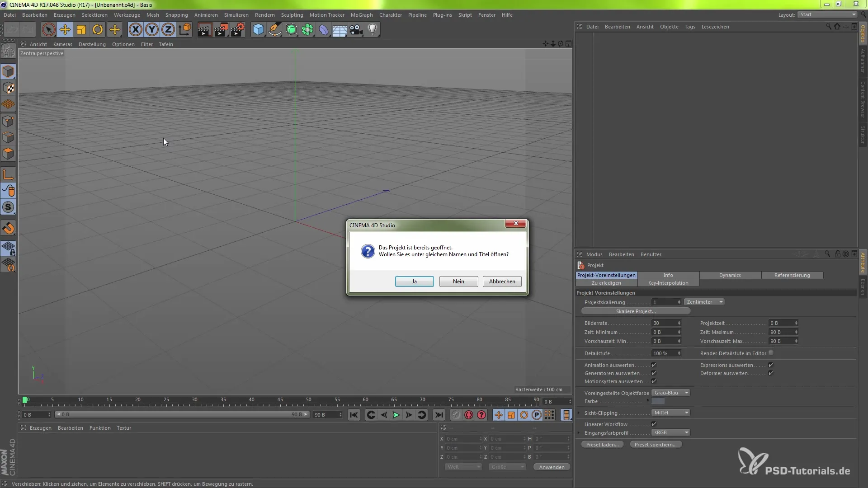Open the Zentimeter unit dropdown
868x488 pixels.
click(x=704, y=302)
